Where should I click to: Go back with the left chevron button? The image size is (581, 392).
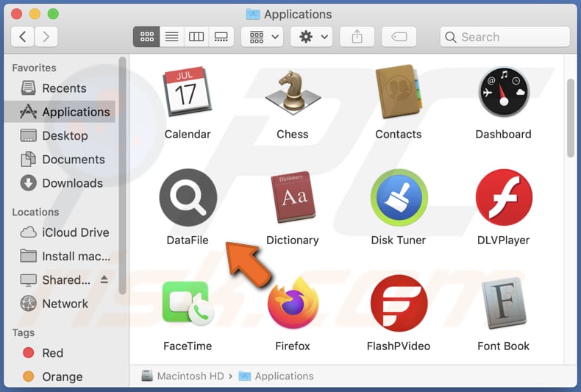(23, 37)
